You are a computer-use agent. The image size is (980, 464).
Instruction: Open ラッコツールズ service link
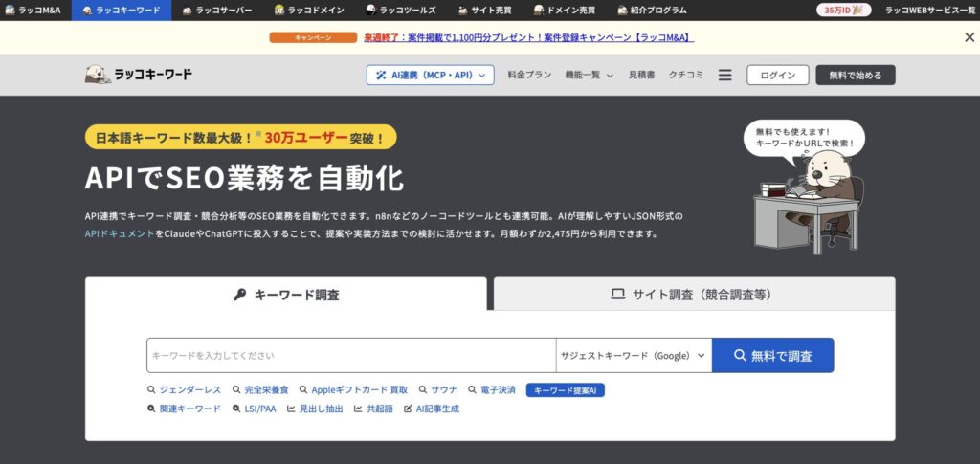click(x=401, y=10)
